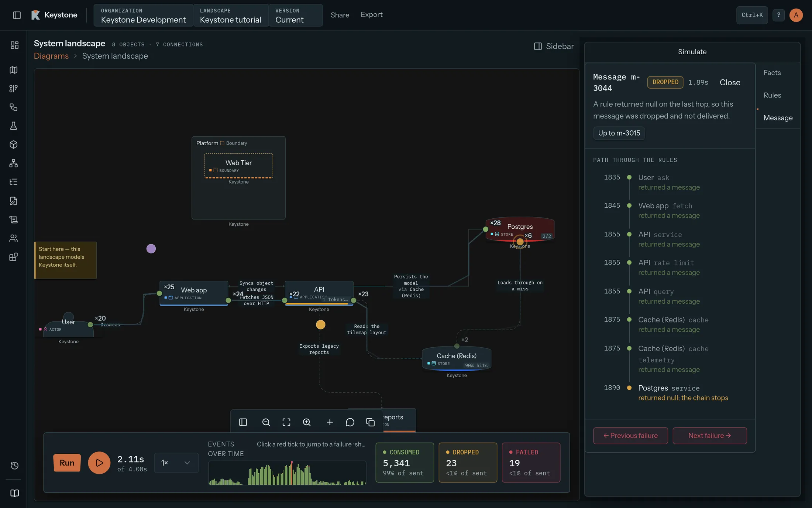812x508 pixels.
Task: Click the yellow Start here sticky note
Action: point(65,260)
